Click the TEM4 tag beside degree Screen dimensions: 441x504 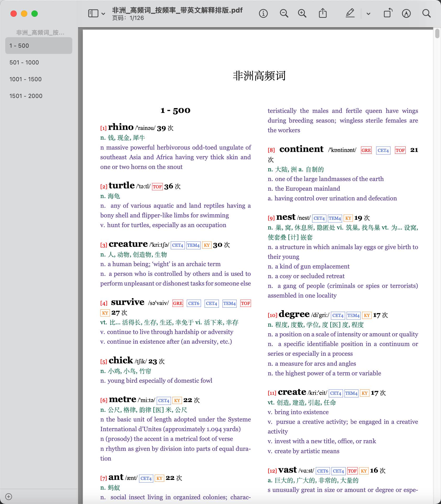(x=354, y=315)
